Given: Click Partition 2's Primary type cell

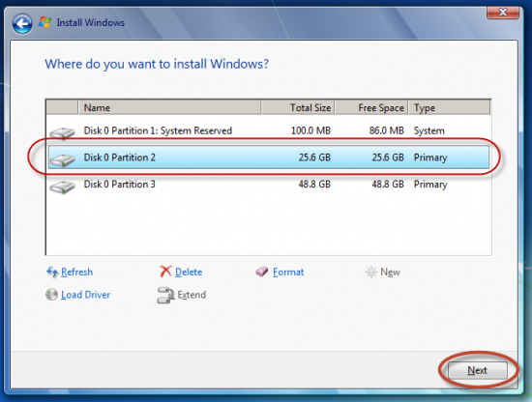Looking at the screenshot, I should coord(430,158).
